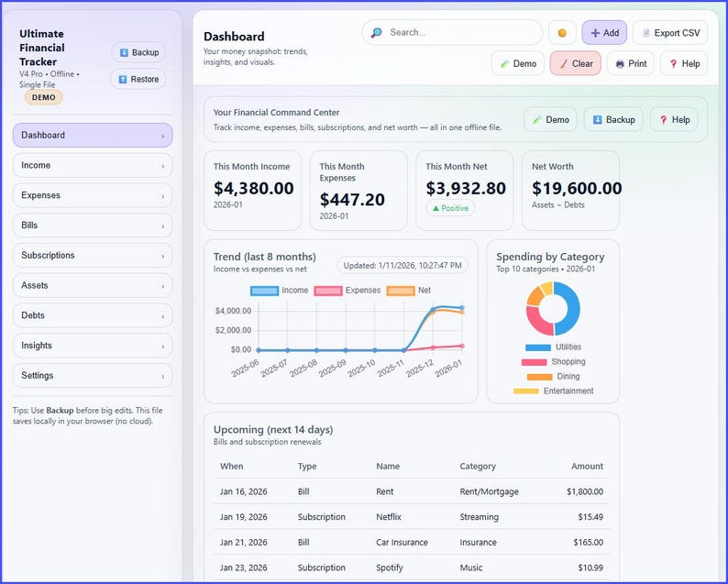
Task: Click the $165.00 amount cell
Action: [x=589, y=542]
